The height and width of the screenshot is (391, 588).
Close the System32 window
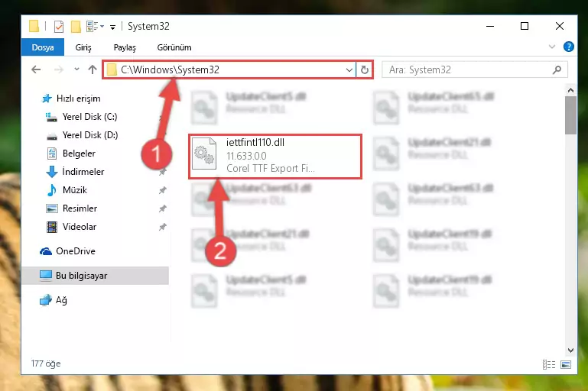tap(559, 26)
